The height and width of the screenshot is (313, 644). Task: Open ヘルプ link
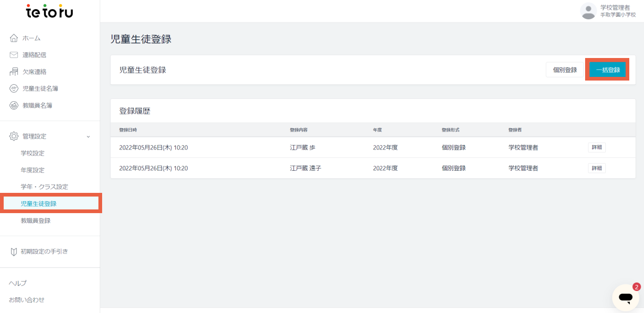point(18,283)
